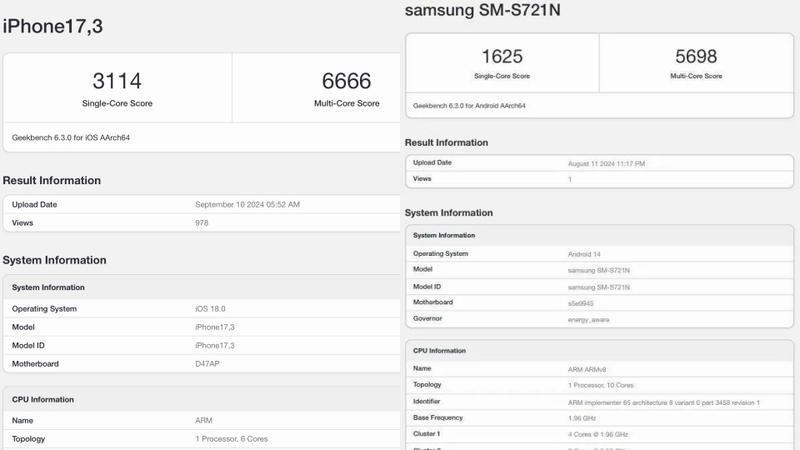
Task: Click "Multi-Core Score" label under 6666
Action: click(346, 103)
